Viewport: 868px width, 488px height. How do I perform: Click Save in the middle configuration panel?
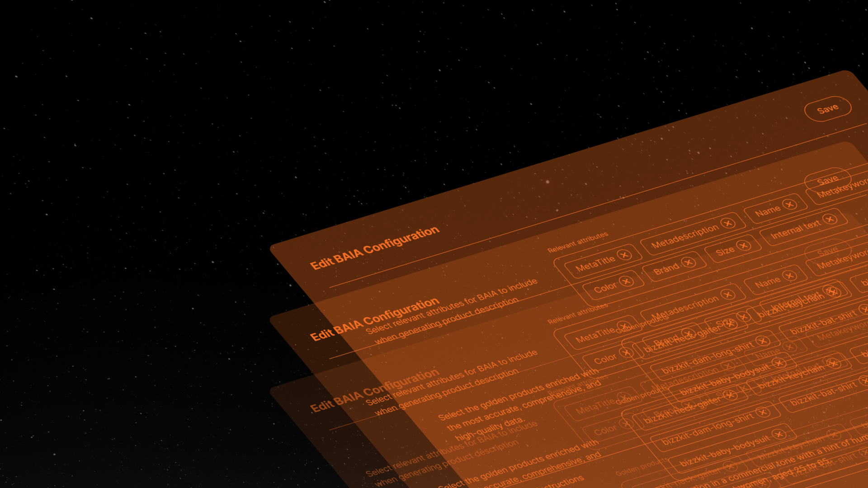pyautogui.click(x=828, y=180)
